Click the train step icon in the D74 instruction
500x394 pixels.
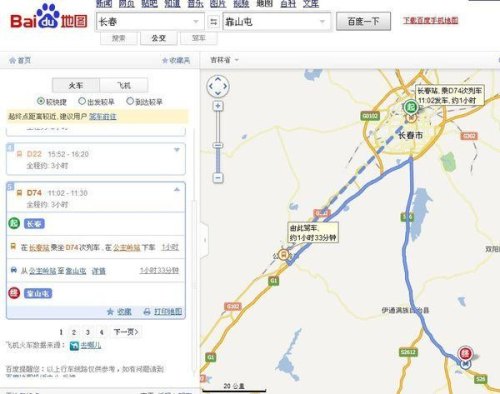13,246
